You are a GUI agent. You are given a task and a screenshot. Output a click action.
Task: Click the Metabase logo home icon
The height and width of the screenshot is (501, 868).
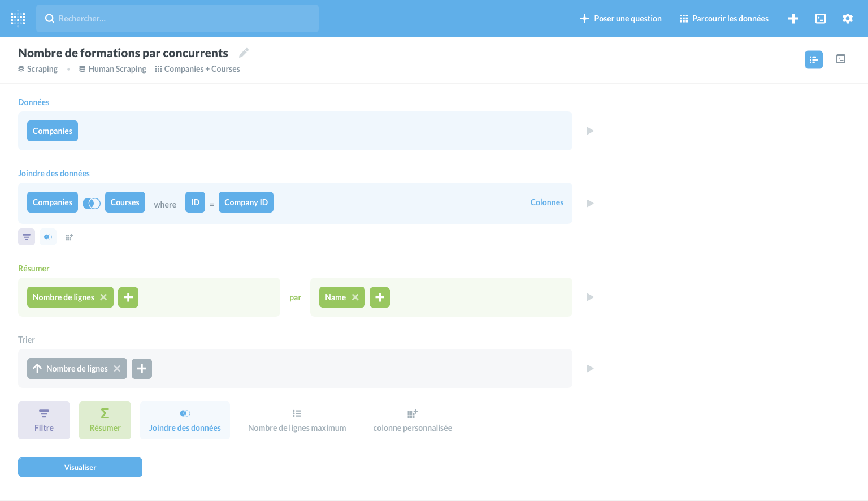coord(18,18)
